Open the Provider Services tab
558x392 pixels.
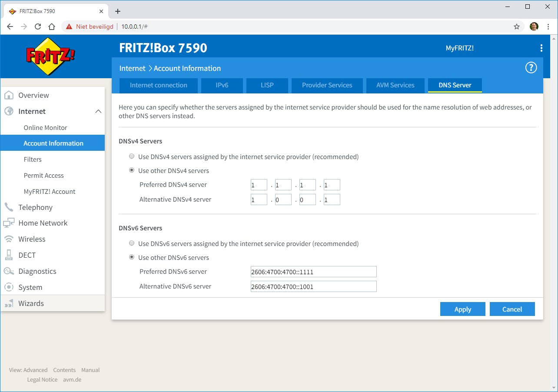(327, 85)
